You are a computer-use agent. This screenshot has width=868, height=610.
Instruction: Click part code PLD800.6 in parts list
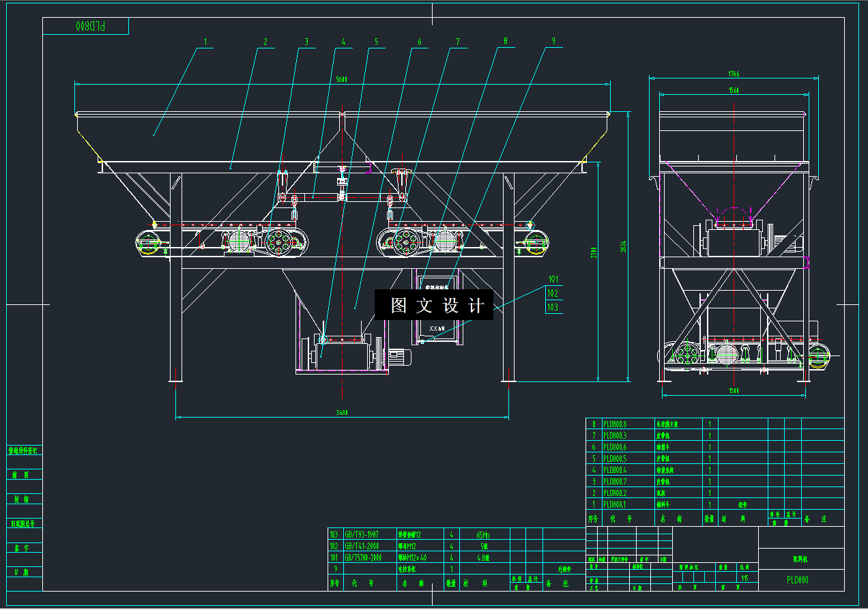pyautogui.click(x=615, y=447)
